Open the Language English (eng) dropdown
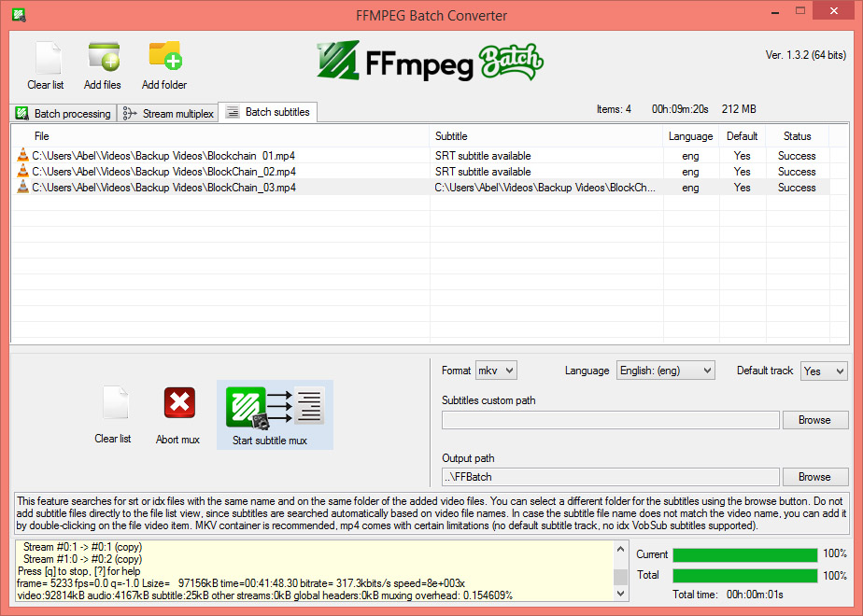This screenshot has height=616, width=863. point(665,371)
